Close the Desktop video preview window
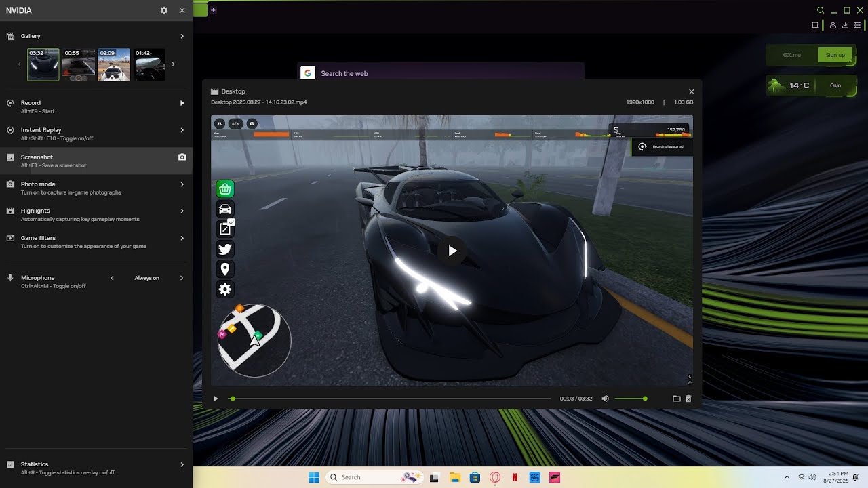 click(691, 91)
